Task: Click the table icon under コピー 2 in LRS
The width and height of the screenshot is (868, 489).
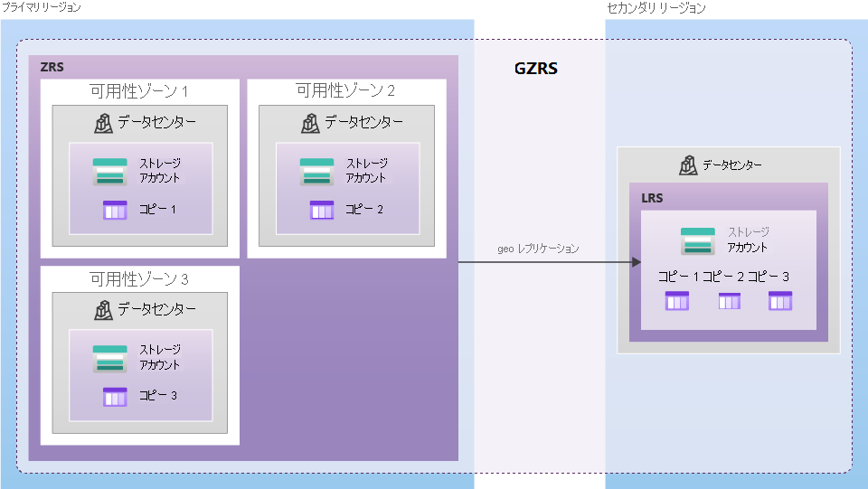Action: click(729, 301)
